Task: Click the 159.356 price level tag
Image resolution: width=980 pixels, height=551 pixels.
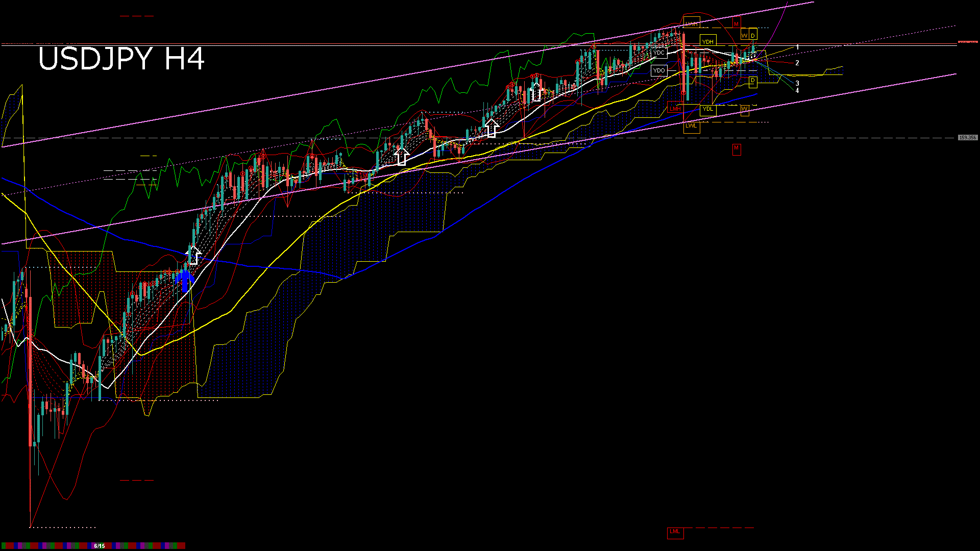Action: [x=967, y=138]
